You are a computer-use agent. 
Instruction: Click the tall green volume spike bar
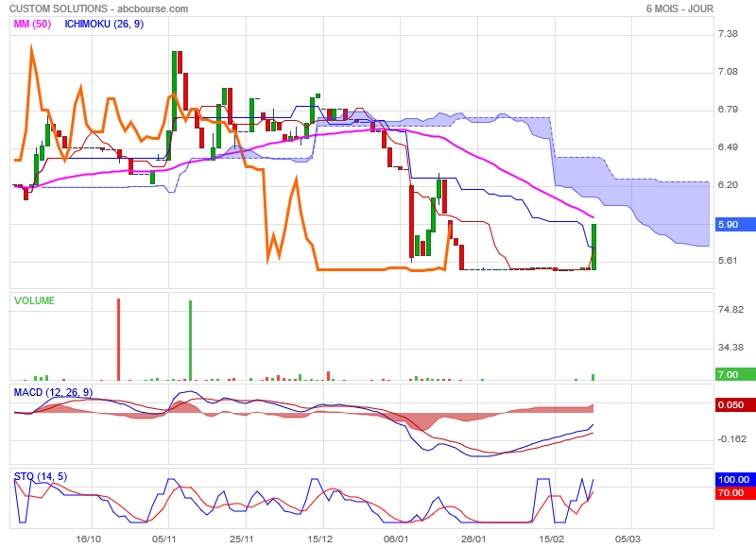click(x=191, y=340)
